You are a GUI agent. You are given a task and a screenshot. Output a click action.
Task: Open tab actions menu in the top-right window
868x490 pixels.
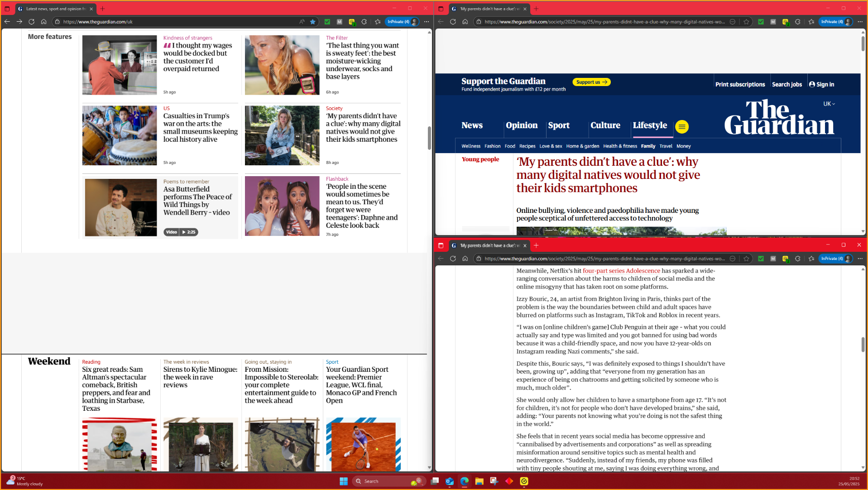(441, 9)
